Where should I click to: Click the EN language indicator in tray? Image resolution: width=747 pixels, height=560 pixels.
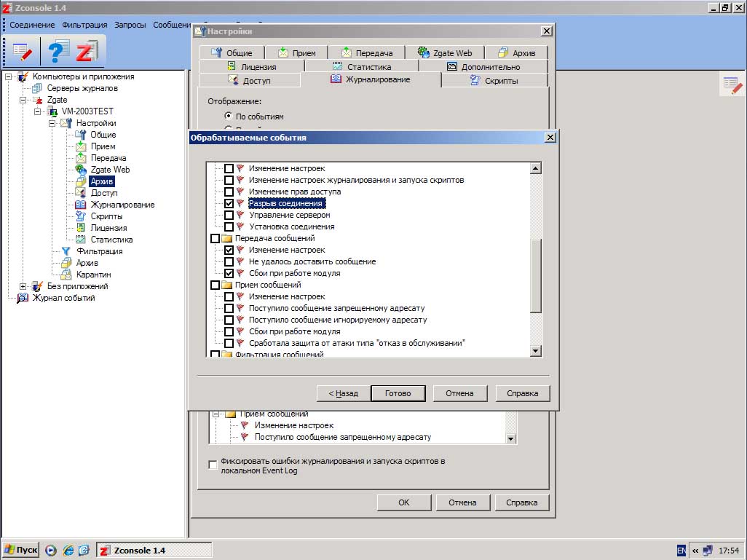point(681,551)
